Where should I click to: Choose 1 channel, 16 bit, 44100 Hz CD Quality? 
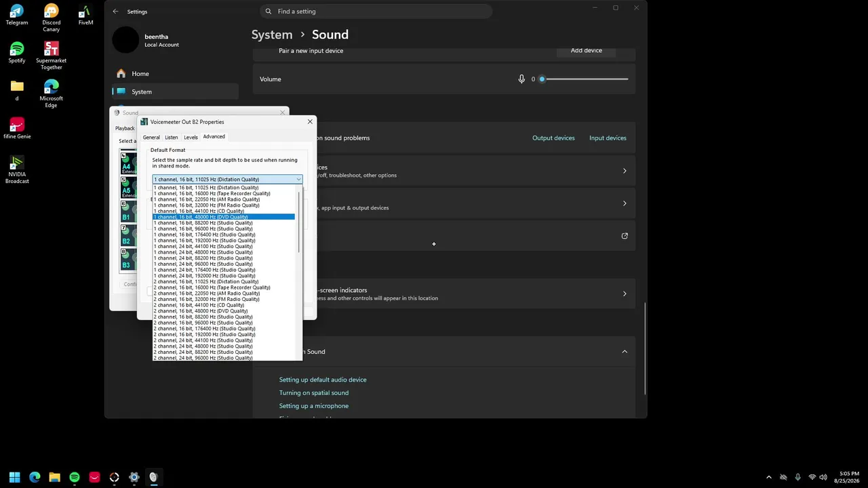(x=224, y=211)
